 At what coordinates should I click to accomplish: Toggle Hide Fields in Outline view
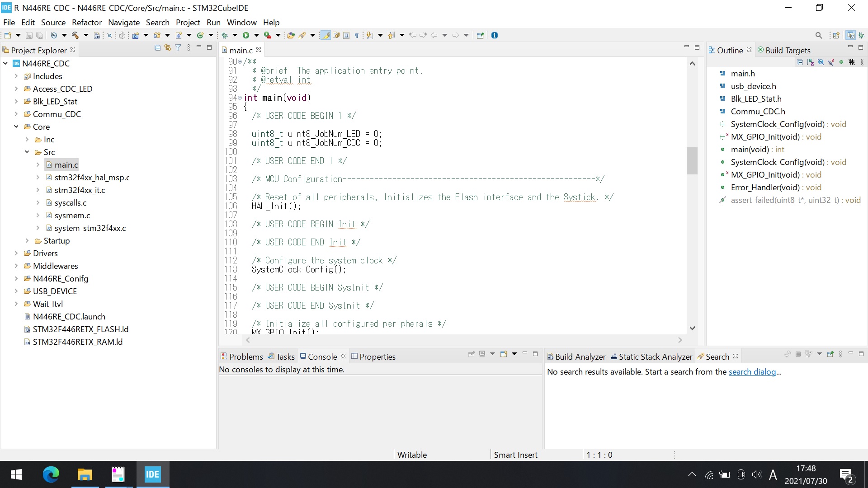coord(821,62)
